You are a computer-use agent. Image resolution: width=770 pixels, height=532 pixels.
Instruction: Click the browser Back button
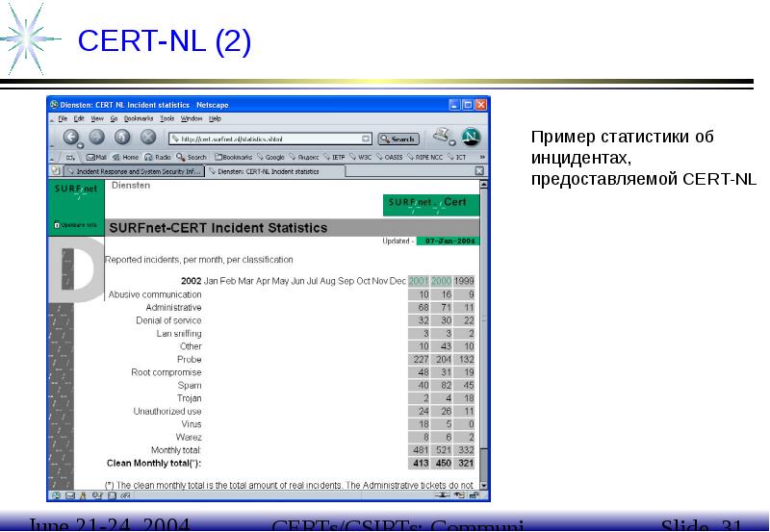pos(71,137)
